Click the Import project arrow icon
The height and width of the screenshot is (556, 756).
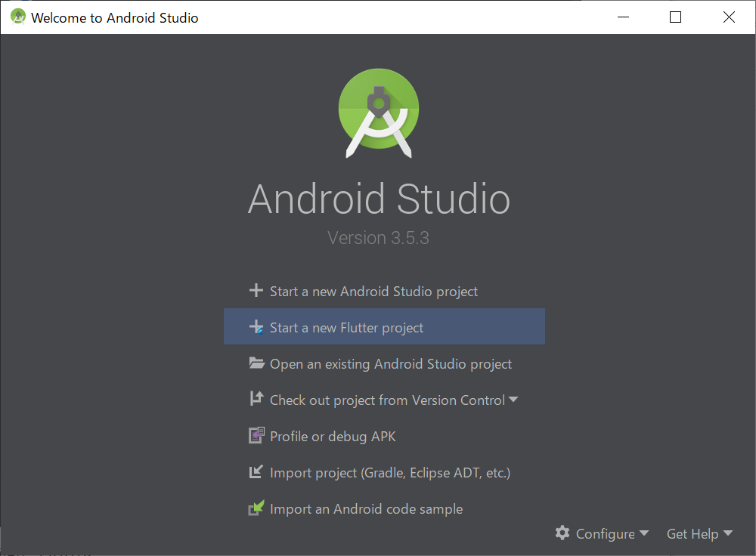(x=256, y=471)
